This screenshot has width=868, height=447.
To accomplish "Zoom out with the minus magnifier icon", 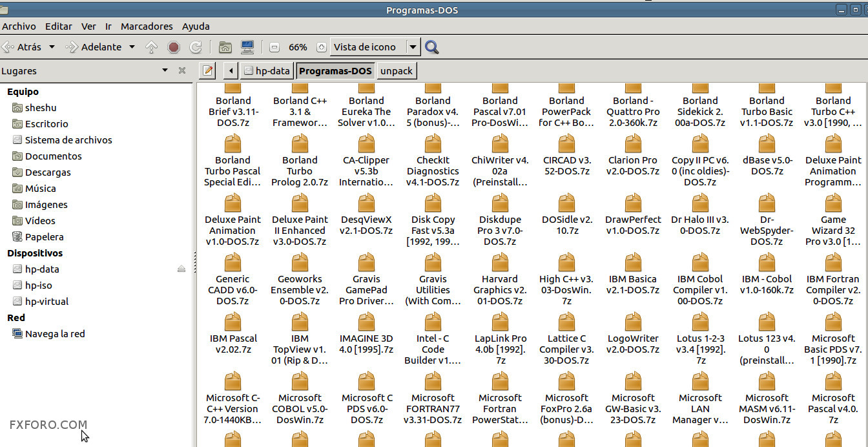I will pos(274,47).
